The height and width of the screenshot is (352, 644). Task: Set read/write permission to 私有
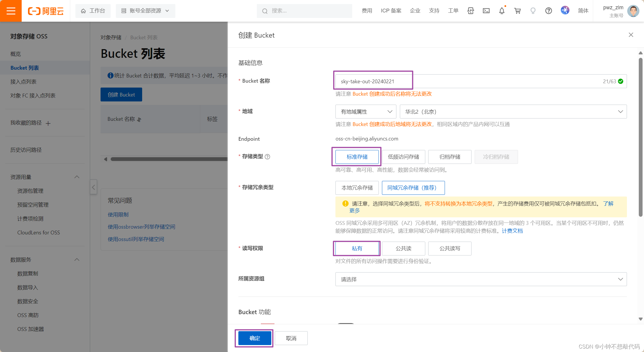(357, 248)
